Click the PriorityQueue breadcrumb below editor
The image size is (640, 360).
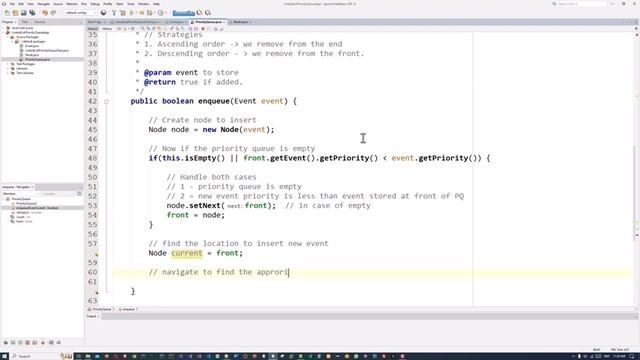(101, 309)
